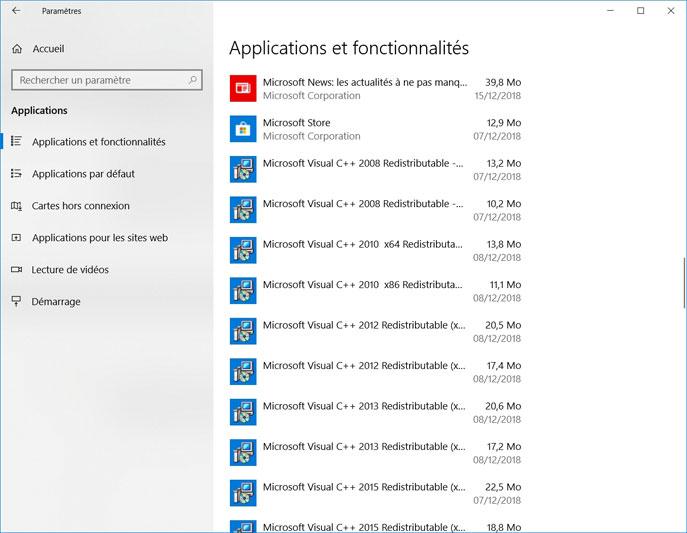This screenshot has width=687, height=533.
Task: Click the red Microsoft News app icon
Action: pyautogui.click(x=243, y=88)
